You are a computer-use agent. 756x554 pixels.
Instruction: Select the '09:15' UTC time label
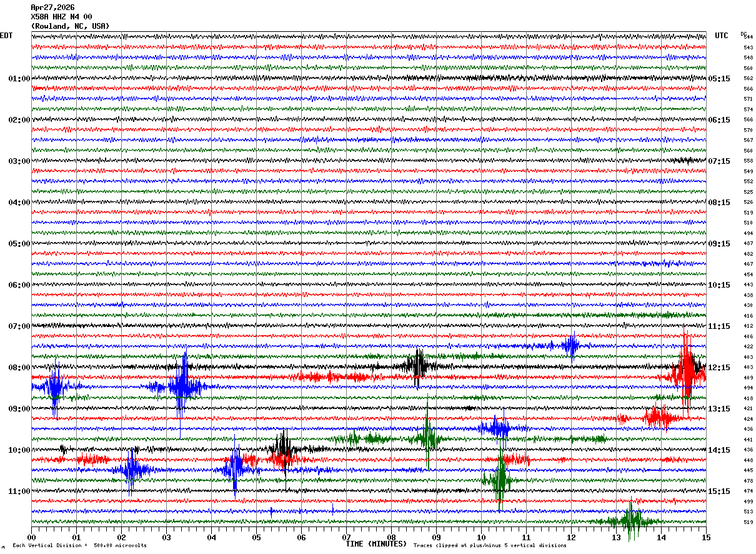(x=719, y=244)
